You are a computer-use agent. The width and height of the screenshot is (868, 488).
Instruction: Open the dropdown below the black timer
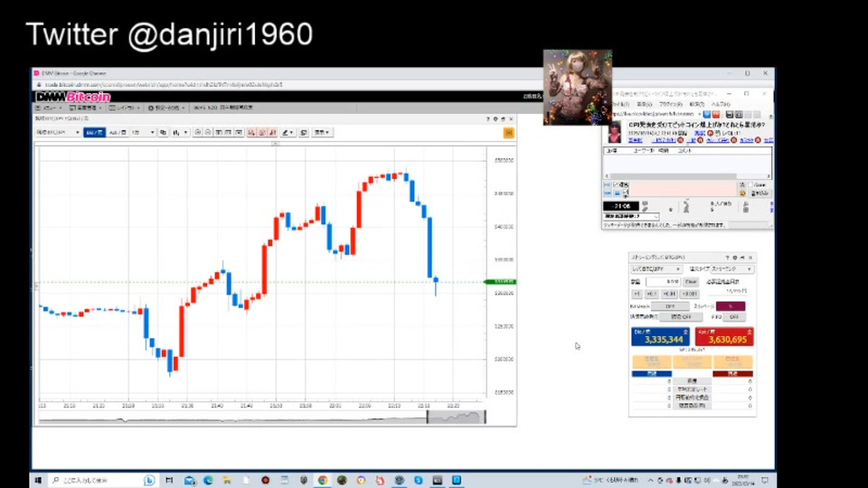(631, 216)
